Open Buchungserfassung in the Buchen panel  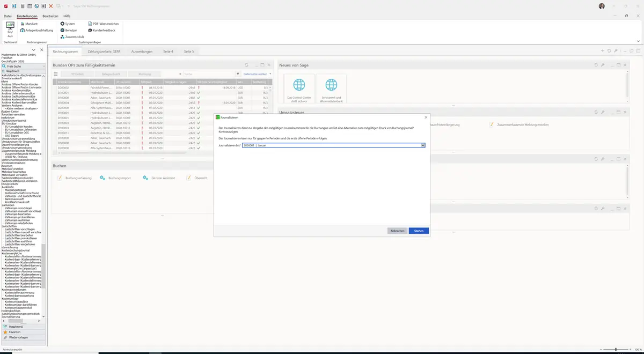pos(75,178)
